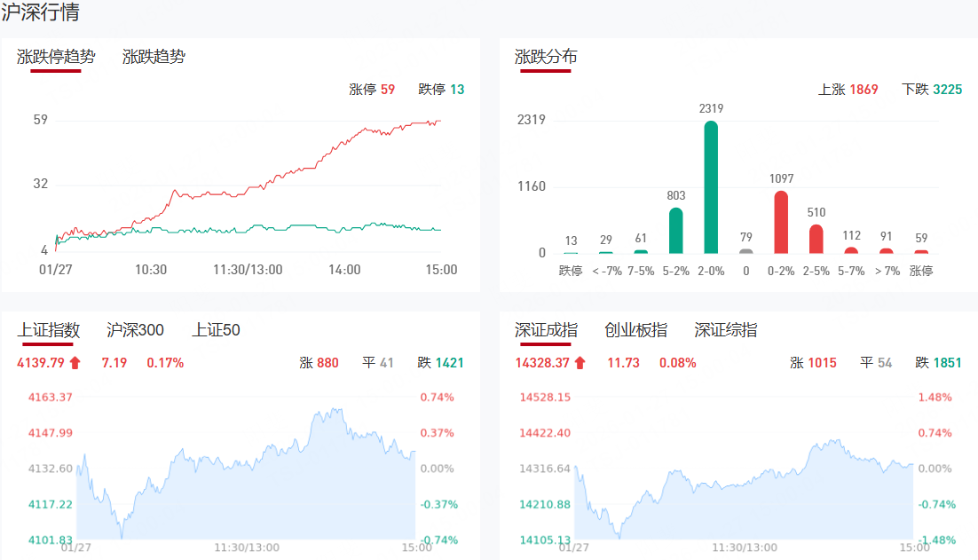The height and width of the screenshot is (560, 978).
Task: Click the 上涨 1869 count label
Action: [848, 90]
